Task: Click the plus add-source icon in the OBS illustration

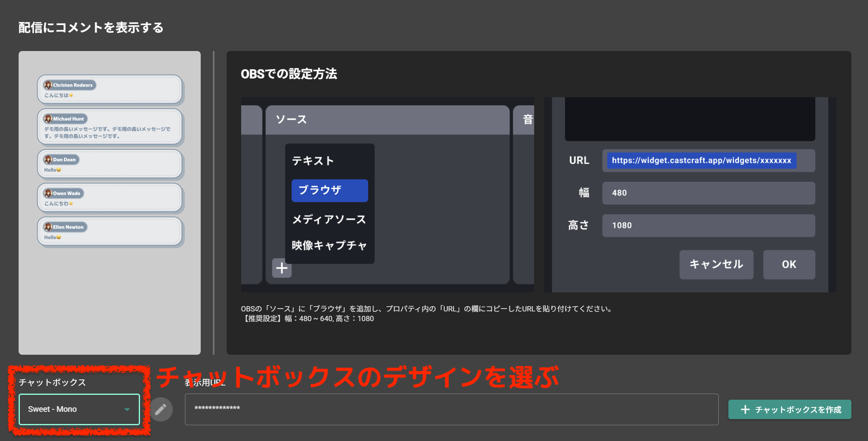Action: pos(282,268)
